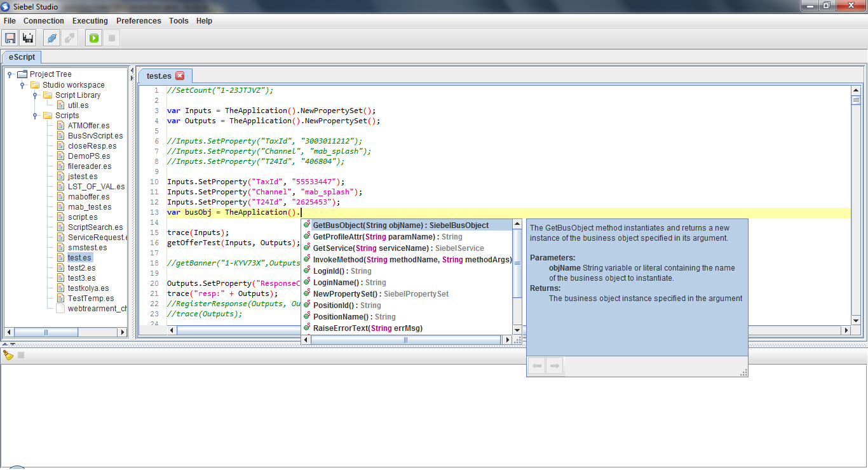Click the autocomplete list scroll down arrow
Viewport: 868px width, 470px height.
(x=517, y=330)
